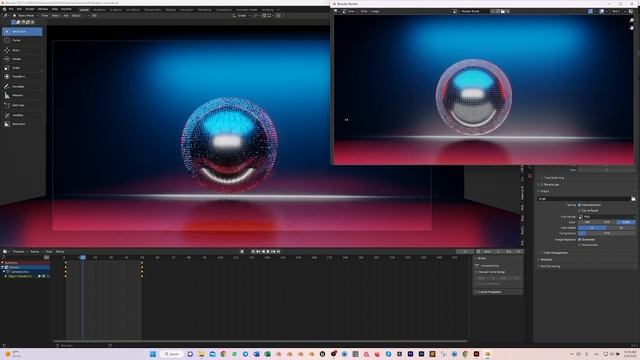Open the Keying dropdown in timeline
This screenshot has height=360, width=640.
[x=36, y=251]
